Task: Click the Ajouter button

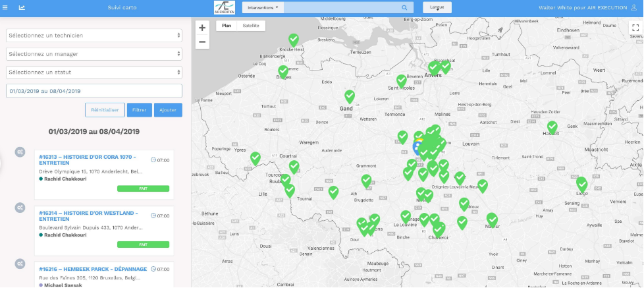Action: coord(168,110)
